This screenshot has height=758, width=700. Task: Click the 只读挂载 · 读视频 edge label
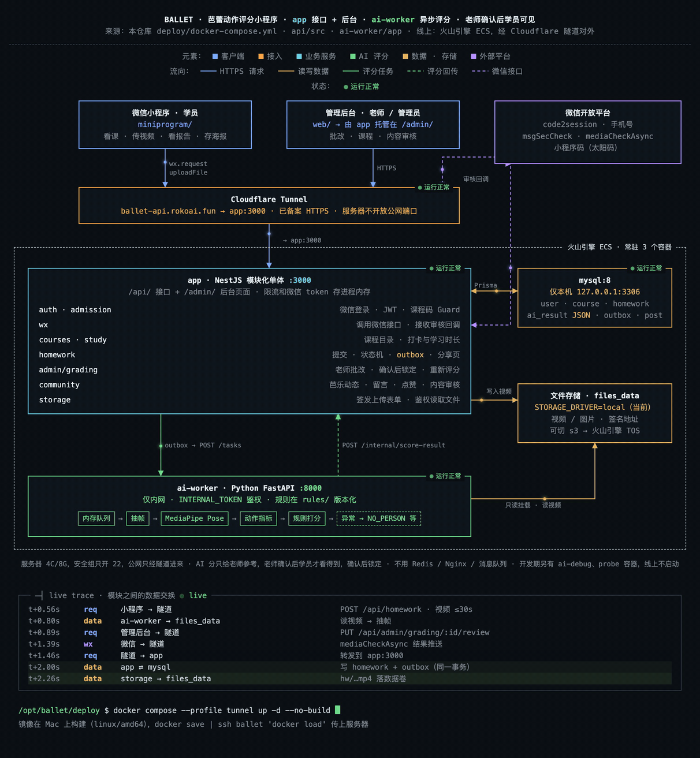[x=533, y=505]
